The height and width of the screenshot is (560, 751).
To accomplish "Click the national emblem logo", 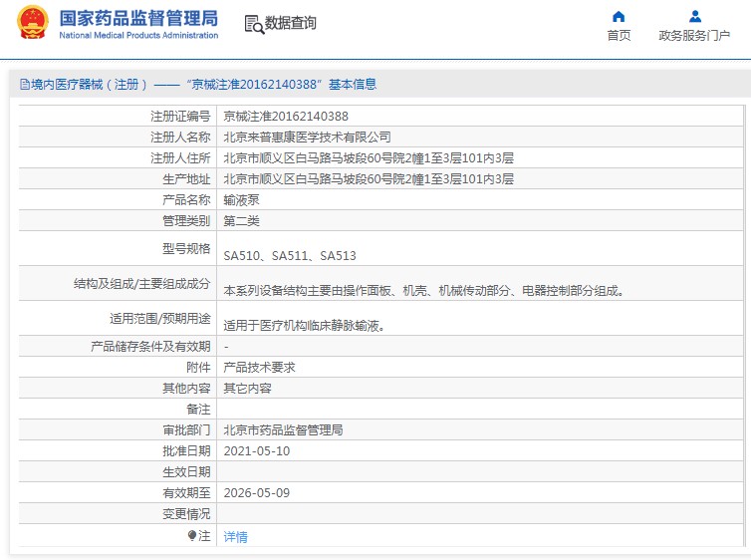I will 33,22.
